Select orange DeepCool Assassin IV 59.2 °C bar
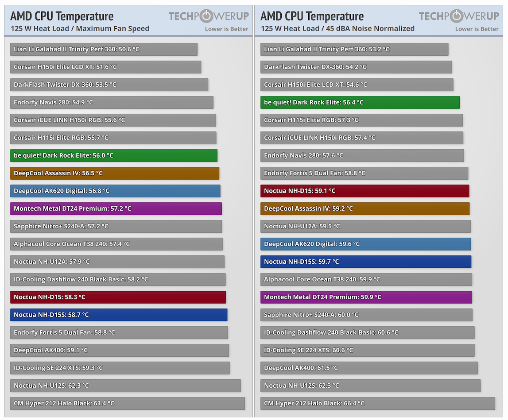This screenshot has height=420, width=508. [365, 208]
